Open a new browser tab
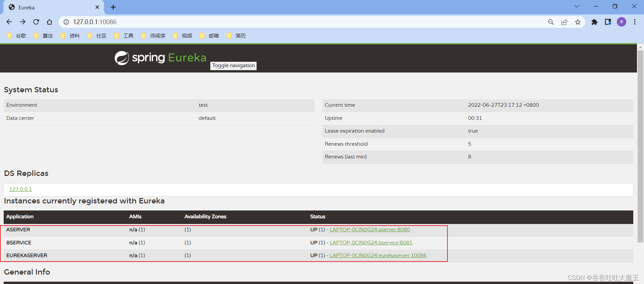The height and width of the screenshot is (284, 644). [x=113, y=7]
